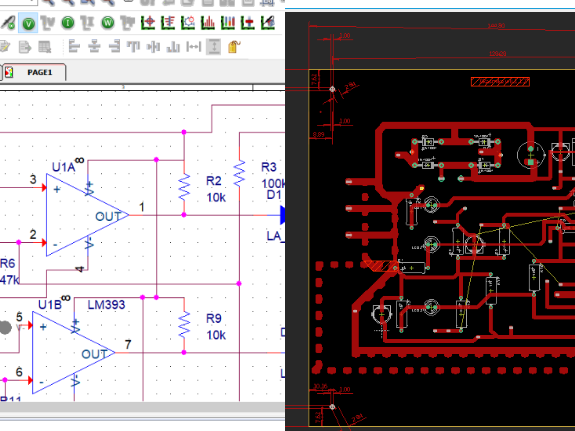Toggle power display on selected part

click(128, 23)
